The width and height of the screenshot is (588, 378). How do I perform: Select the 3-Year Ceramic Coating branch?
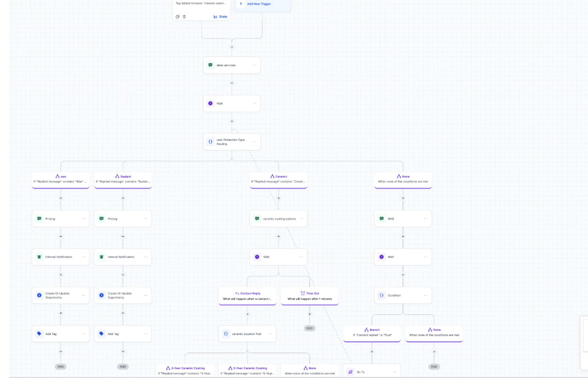pos(185,371)
